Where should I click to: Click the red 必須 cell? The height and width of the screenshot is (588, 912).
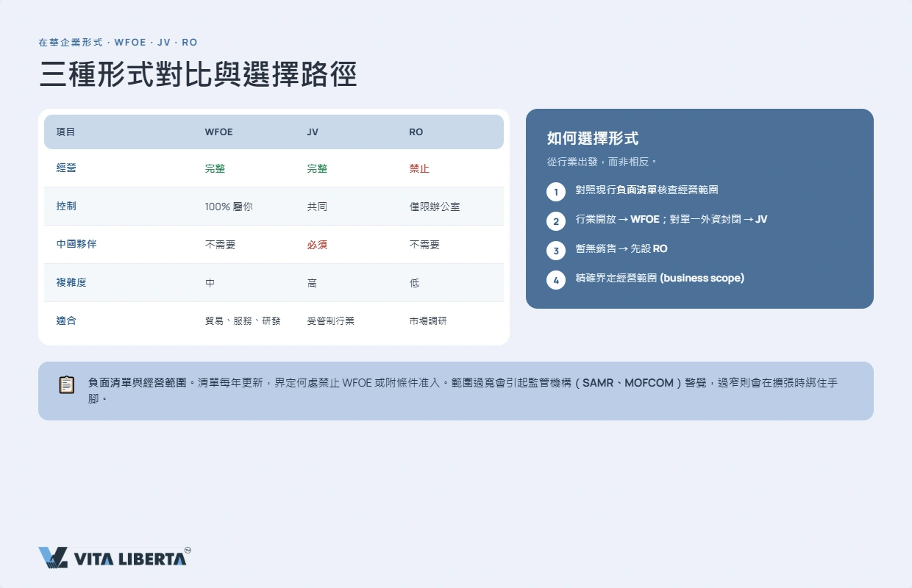coord(317,245)
